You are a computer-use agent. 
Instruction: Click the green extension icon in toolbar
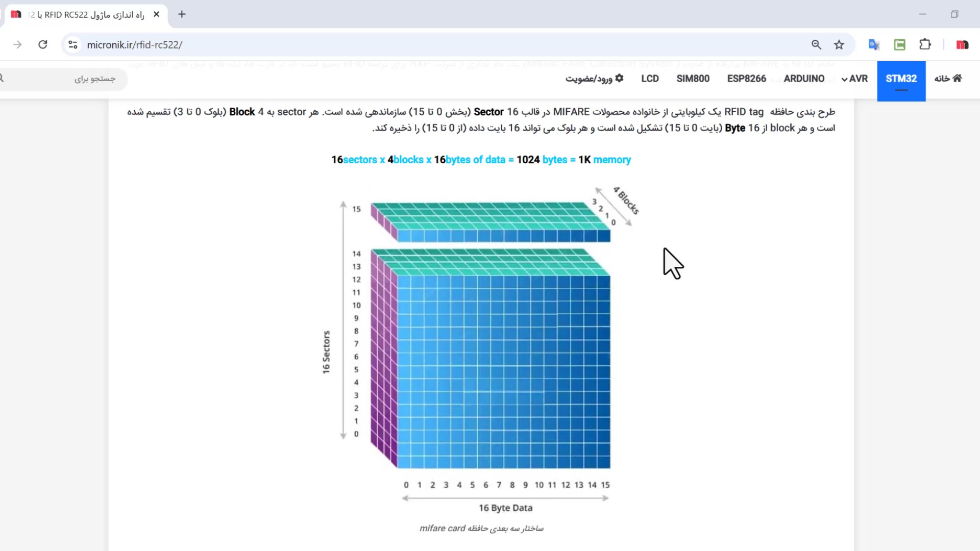[x=899, y=45]
